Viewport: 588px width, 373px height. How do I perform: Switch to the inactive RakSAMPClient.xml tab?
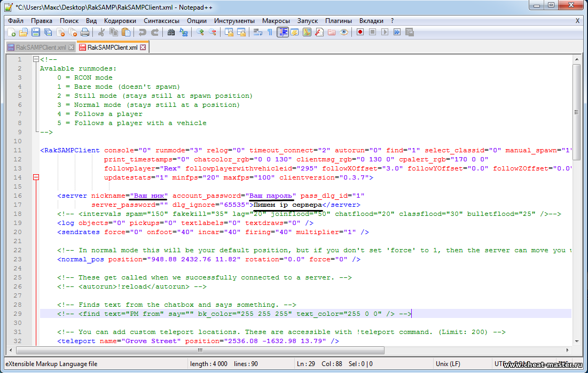pos(41,48)
